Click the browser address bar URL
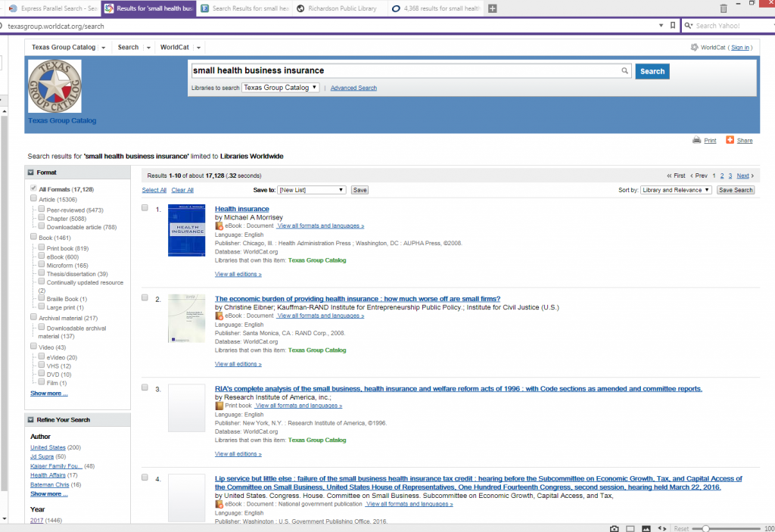The image size is (775, 532). [56, 26]
